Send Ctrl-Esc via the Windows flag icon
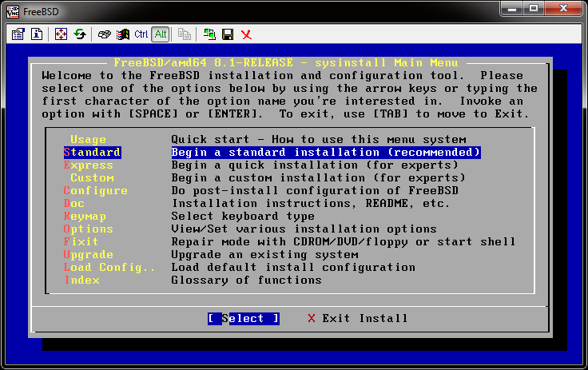This screenshot has width=588, height=370. 122,34
